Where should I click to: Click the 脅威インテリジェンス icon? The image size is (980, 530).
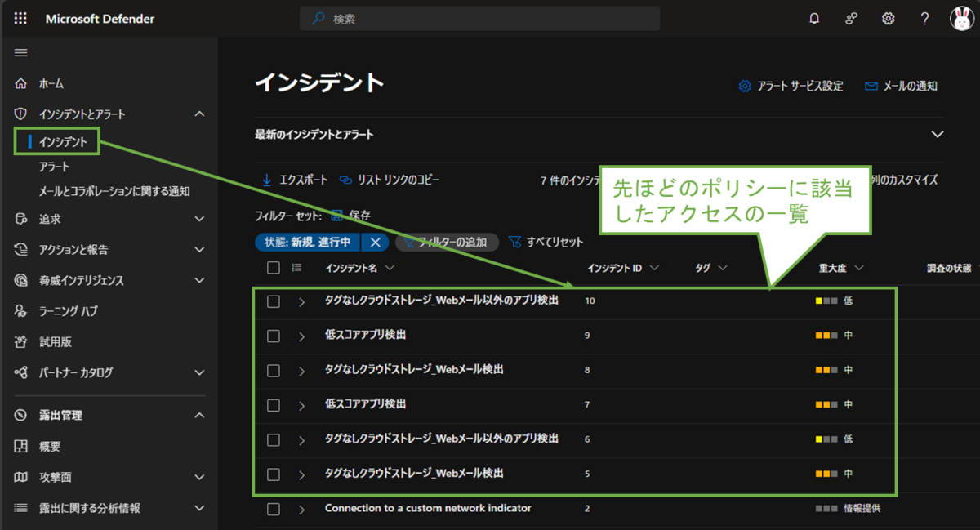pyautogui.click(x=21, y=280)
